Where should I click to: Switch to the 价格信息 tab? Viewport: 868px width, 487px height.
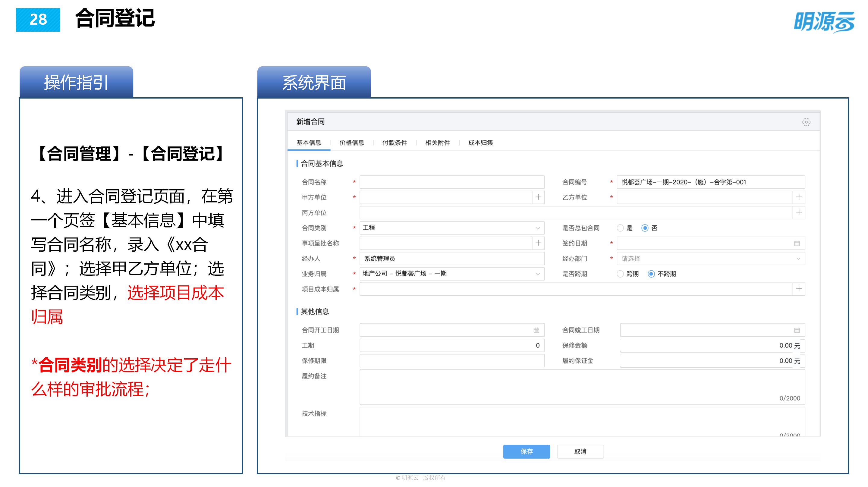click(352, 143)
